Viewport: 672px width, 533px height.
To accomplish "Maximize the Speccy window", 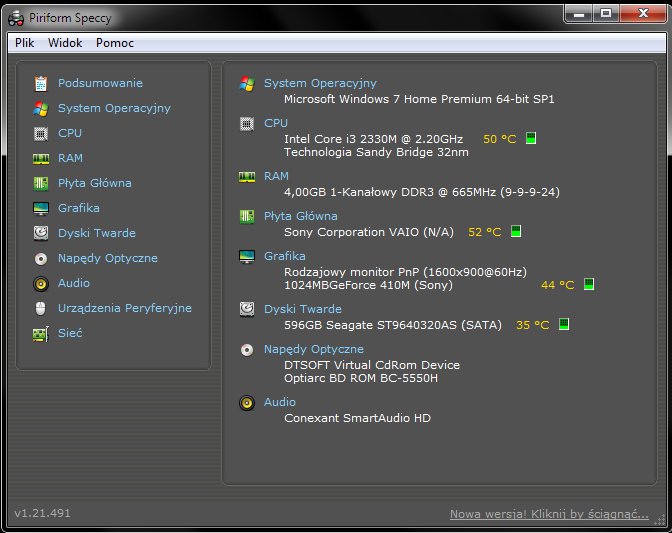I will pyautogui.click(x=606, y=14).
